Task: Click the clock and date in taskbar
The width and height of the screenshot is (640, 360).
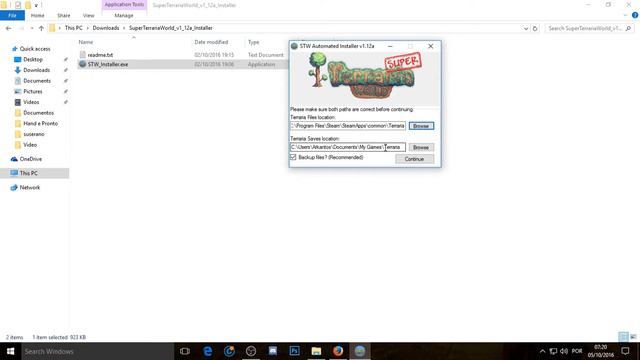Action: point(600,351)
